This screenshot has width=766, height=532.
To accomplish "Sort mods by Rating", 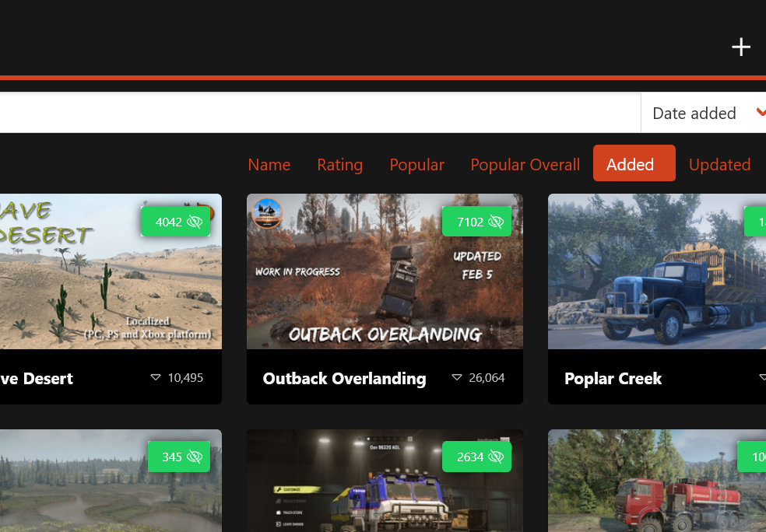I will 339,165.
